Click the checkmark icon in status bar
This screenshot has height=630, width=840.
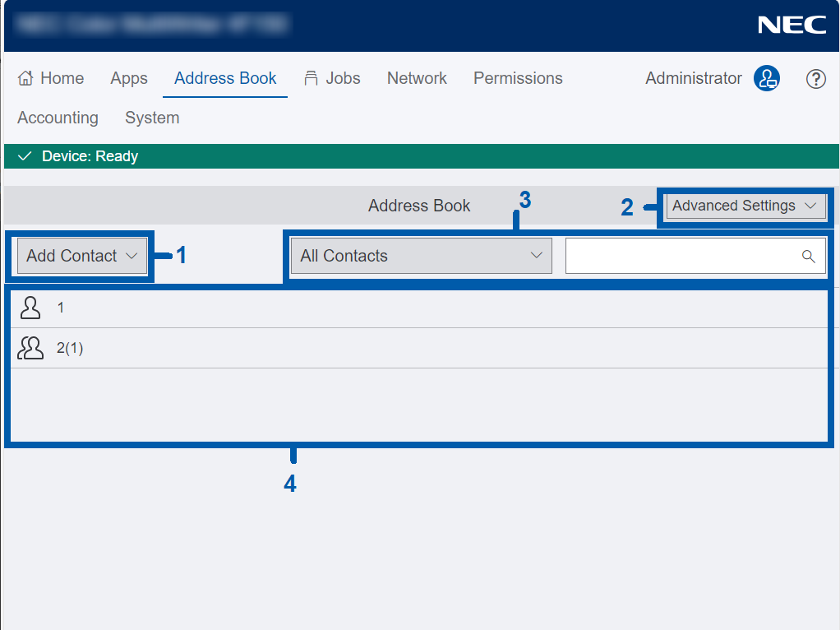point(25,156)
